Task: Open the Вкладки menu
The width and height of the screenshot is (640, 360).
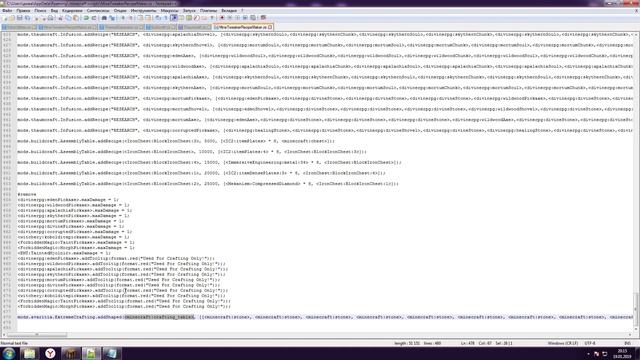Action: tap(229, 11)
